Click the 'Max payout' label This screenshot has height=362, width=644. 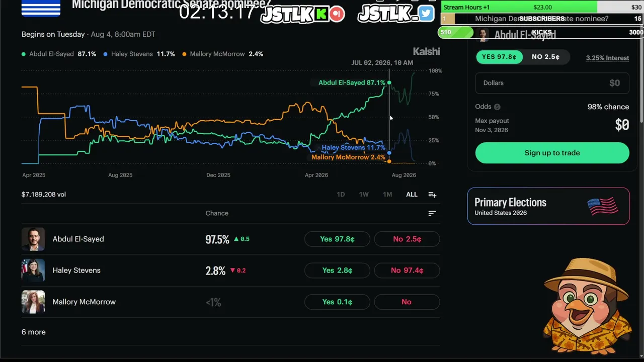click(x=492, y=121)
